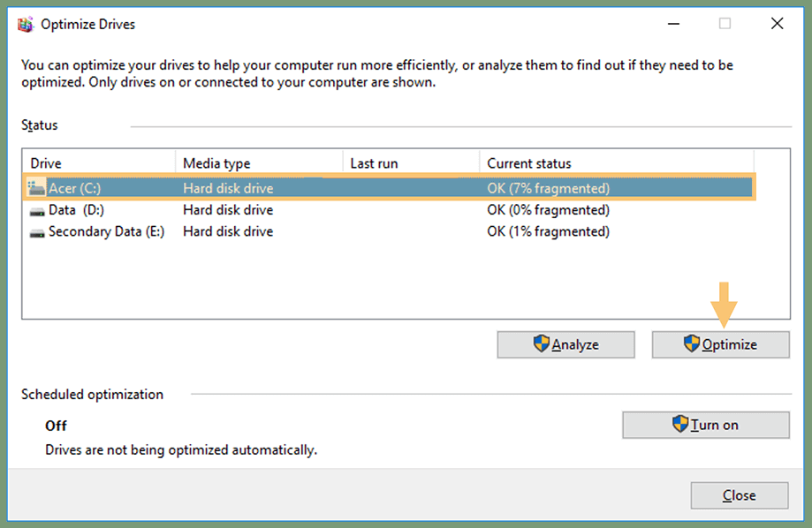The height and width of the screenshot is (528, 812).
Task: Close the Optimize Drives dialog
Action: pyautogui.click(x=739, y=495)
